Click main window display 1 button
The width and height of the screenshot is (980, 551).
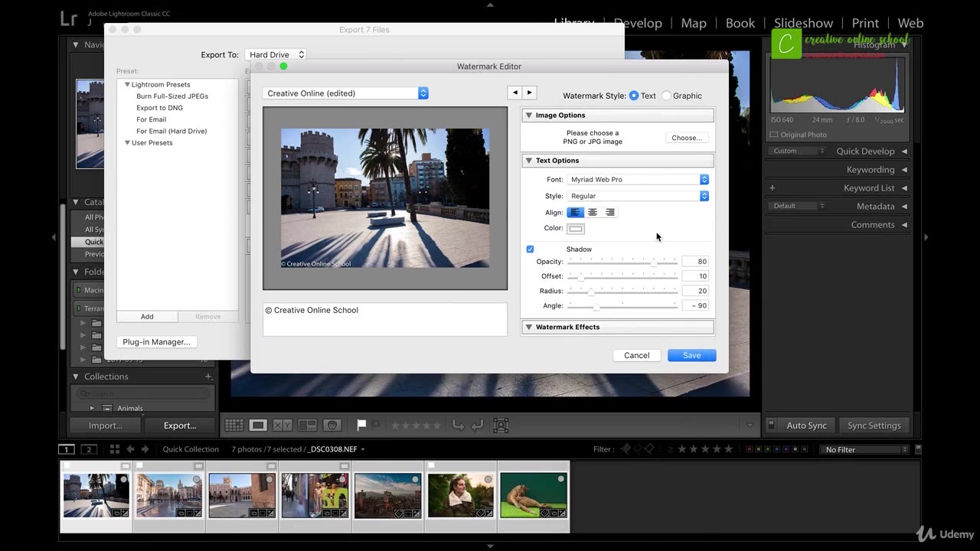coord(67,449)
